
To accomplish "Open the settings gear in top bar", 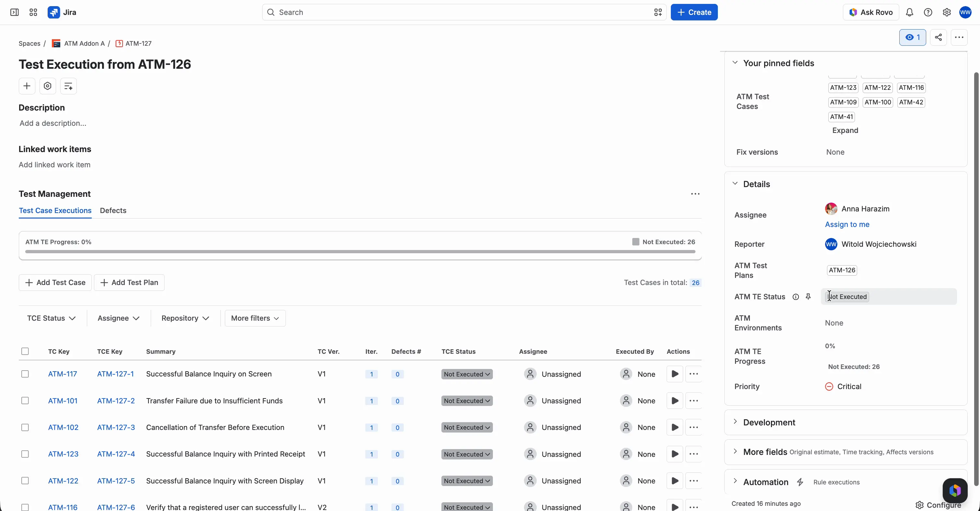I will (x=947, y=12).
